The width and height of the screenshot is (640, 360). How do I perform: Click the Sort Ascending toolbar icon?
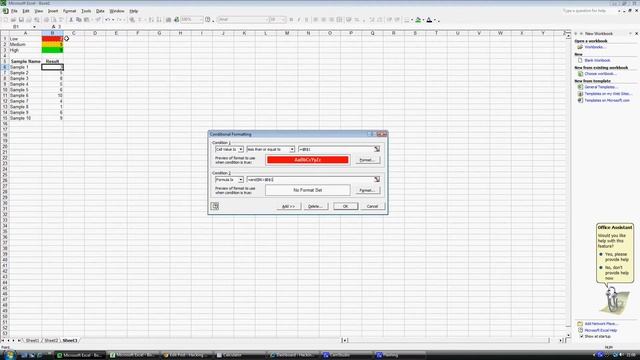(151, 20)
